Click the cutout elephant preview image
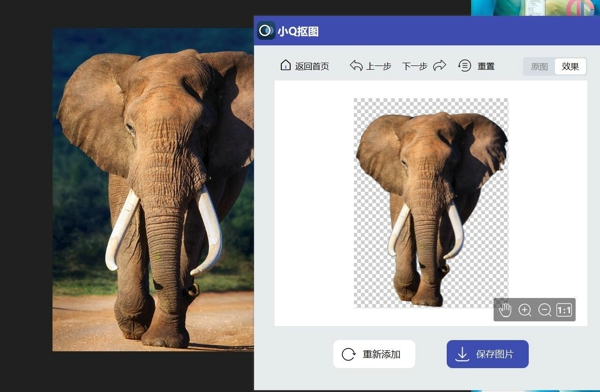 (431, 203)
